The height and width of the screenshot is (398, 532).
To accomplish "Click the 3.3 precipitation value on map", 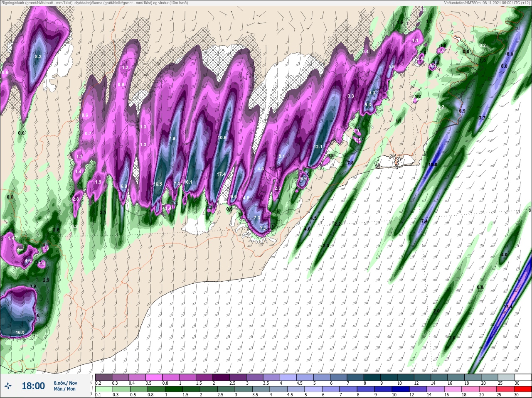I will (350, 96).
